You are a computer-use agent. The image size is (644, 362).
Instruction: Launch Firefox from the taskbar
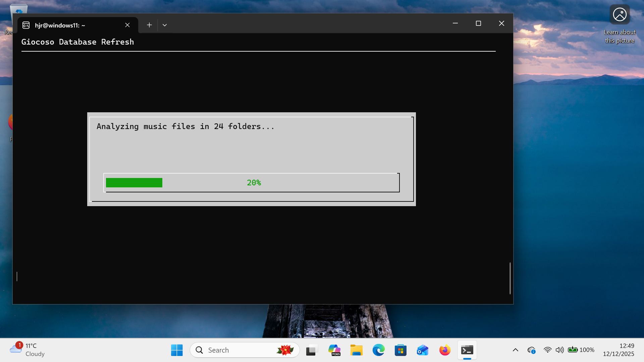(x=445, y=350)
